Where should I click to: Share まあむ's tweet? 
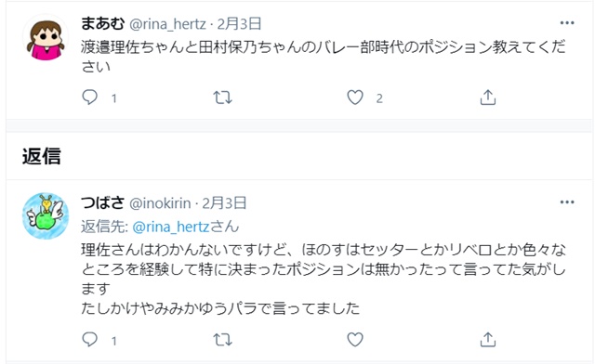(488, 97)
